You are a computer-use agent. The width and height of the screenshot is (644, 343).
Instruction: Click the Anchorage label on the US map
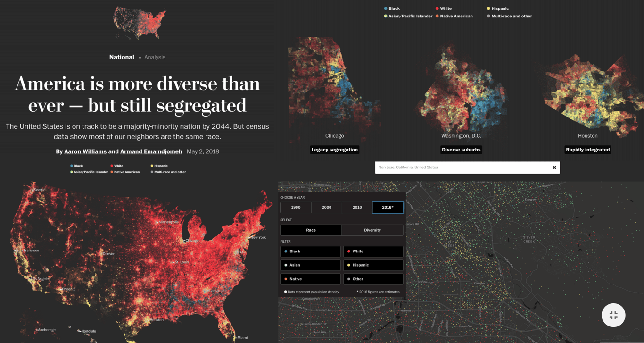click(x=46, y=330)
